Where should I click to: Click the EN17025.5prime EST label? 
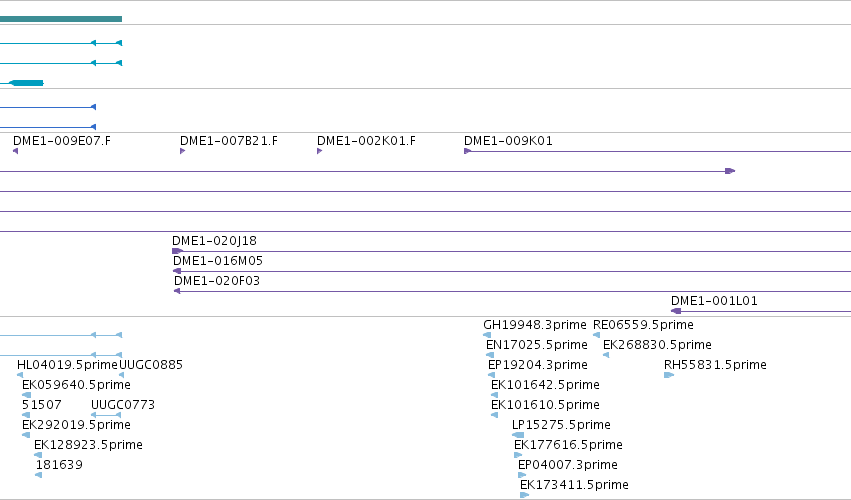(x=537, y=345)
